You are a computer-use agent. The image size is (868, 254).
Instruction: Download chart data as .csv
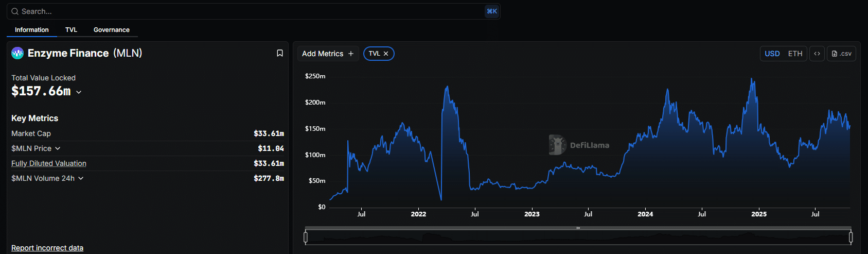coord(841,54)
